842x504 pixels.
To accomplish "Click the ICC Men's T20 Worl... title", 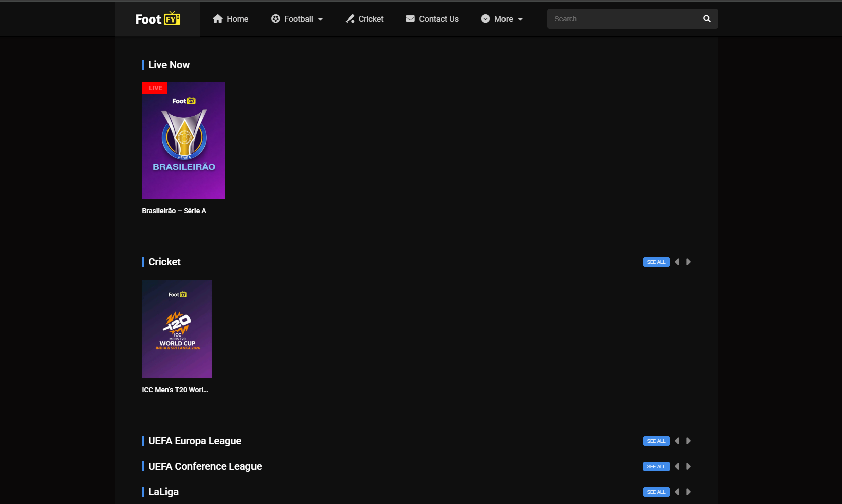I will 175,390.
